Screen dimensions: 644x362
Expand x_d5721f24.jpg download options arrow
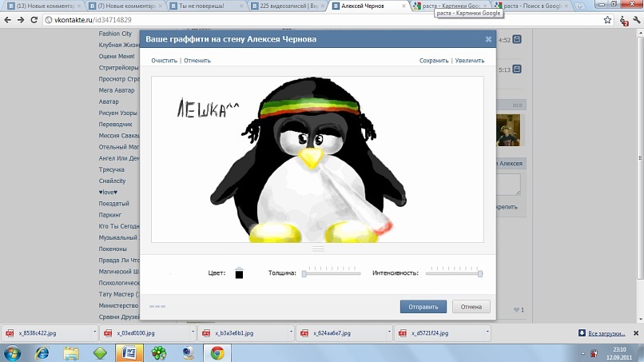(487, 331)
